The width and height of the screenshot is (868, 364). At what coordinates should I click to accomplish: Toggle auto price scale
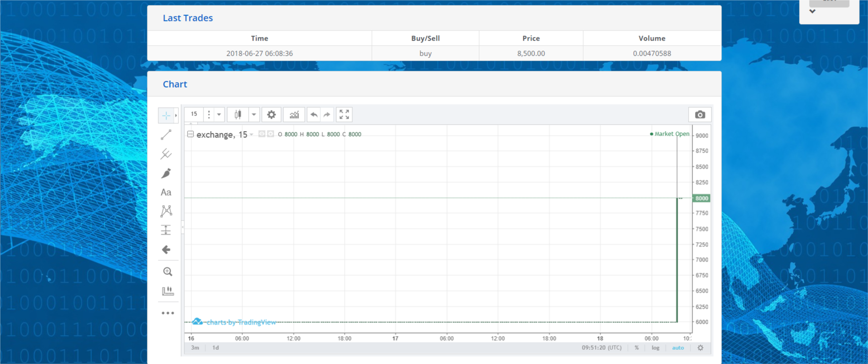[x=678, y=348]
